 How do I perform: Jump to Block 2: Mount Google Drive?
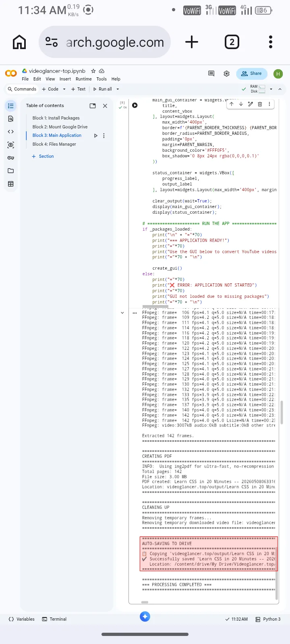pos(60,127)
